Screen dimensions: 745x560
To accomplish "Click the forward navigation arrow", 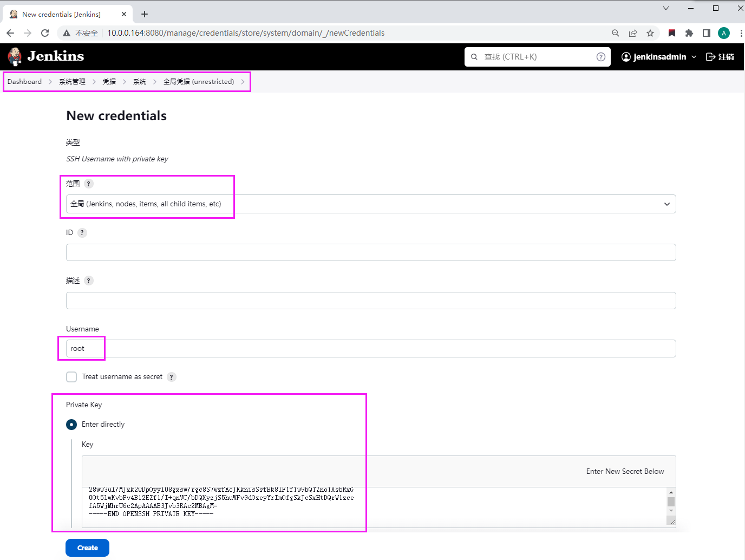I will (28, 33).
